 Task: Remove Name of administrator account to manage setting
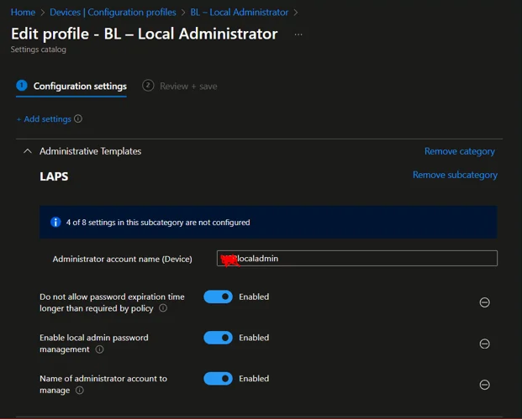[x=484, y=385]
